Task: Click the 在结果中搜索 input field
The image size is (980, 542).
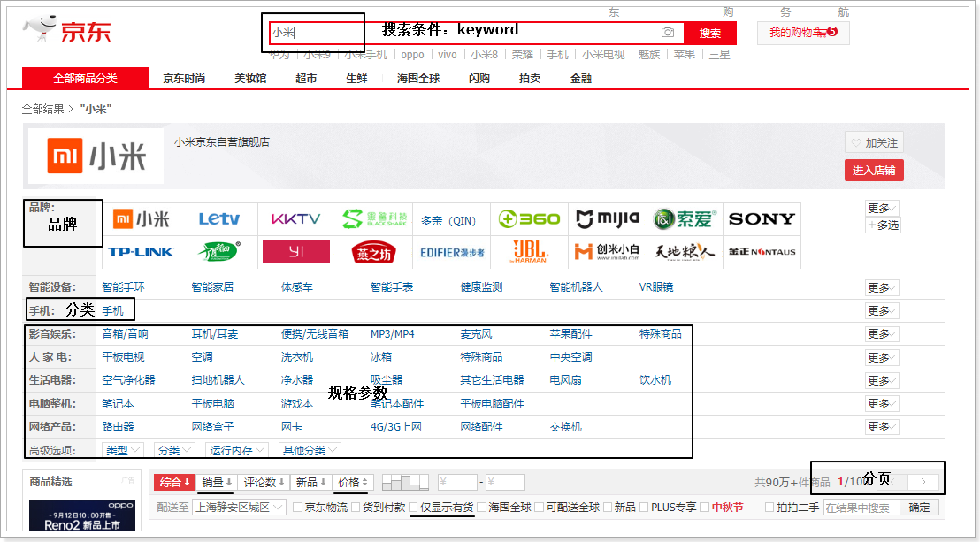Action: 861,508
